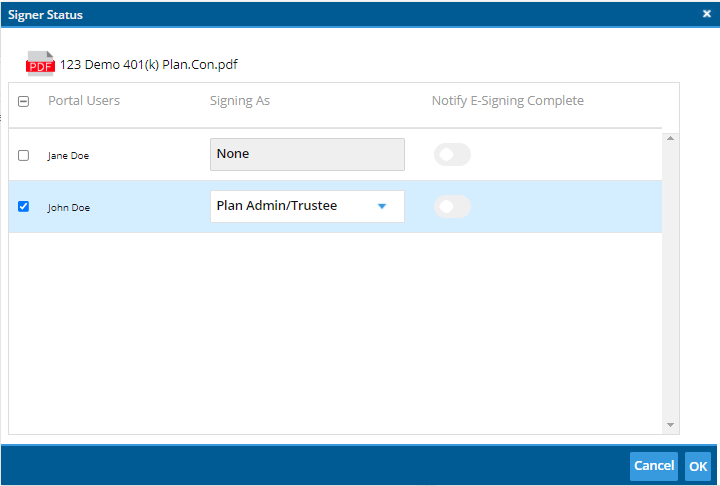
Task: Click the Notify E-Signing Complete header
Action: pos(508,101)
